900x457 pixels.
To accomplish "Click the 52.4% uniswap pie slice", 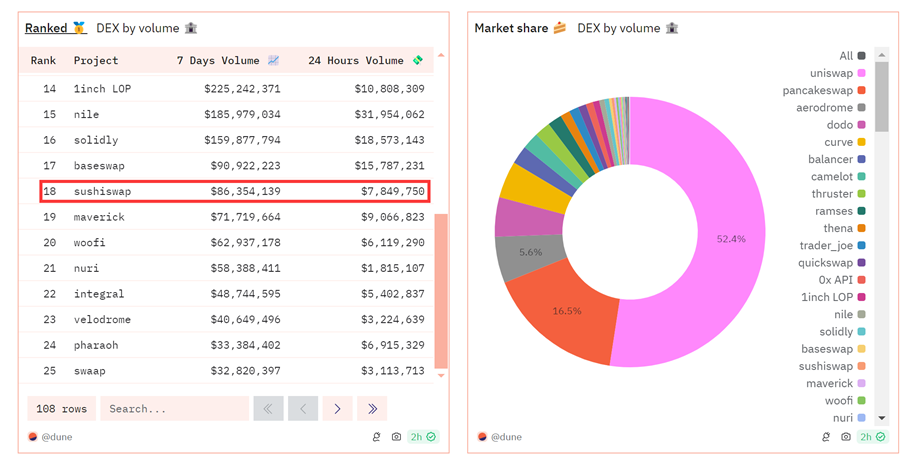I will pos(730,240).
